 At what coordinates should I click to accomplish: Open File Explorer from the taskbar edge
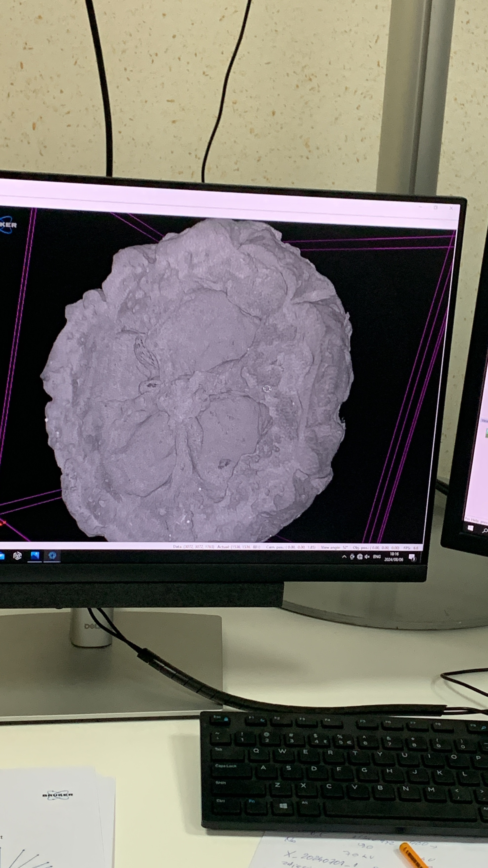2,555
